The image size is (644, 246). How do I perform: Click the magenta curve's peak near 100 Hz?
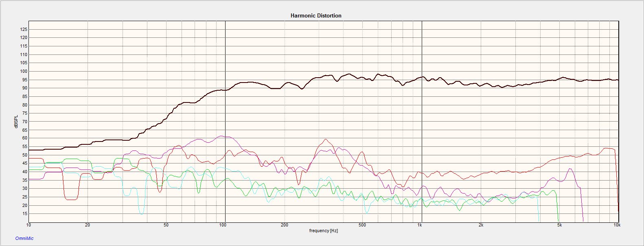(221, 136)
